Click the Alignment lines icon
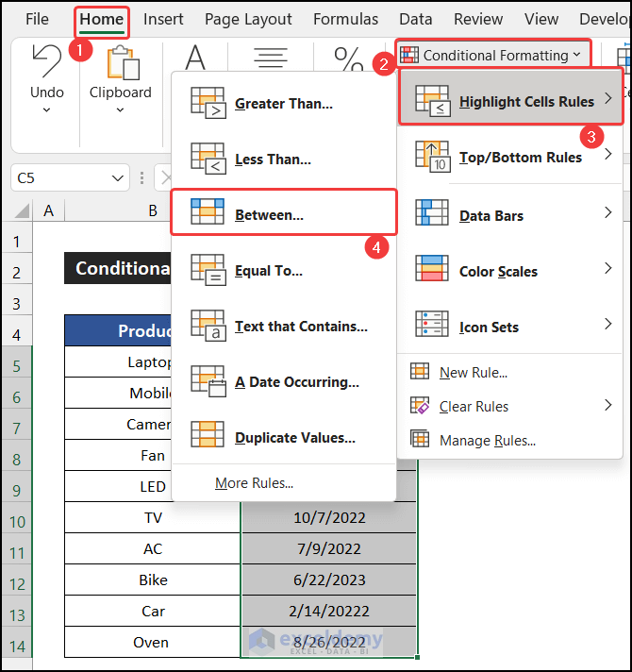 click(x=270, y=58)
